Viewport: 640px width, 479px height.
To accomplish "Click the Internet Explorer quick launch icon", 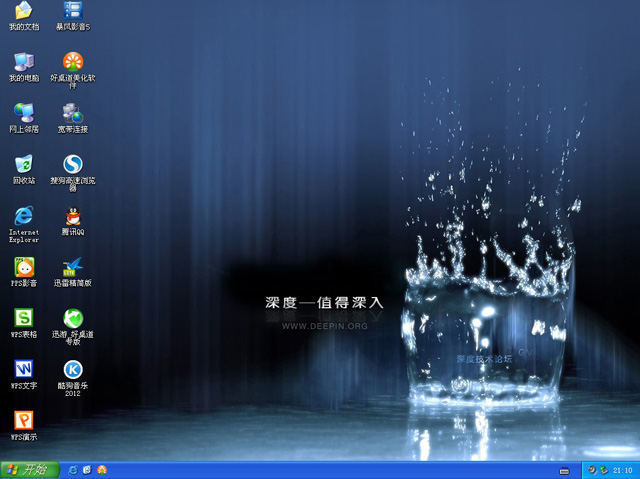I will tap(73, 469).
